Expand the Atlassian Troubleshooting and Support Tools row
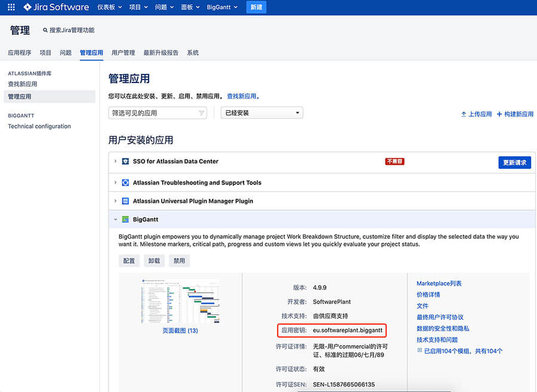The image size is (537, 392). pyautogui.click(x=115, y=183)
